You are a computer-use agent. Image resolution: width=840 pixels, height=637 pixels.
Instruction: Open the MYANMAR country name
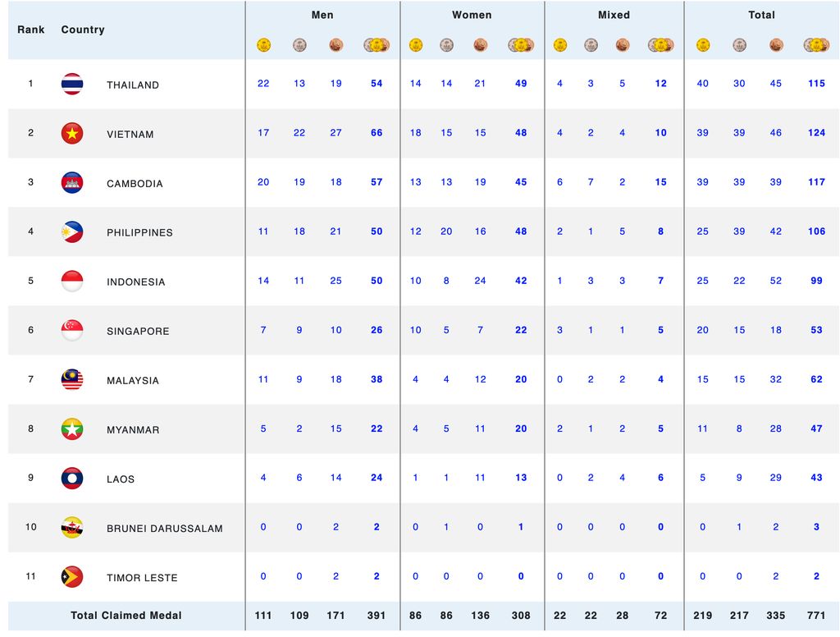coord(133,430)
